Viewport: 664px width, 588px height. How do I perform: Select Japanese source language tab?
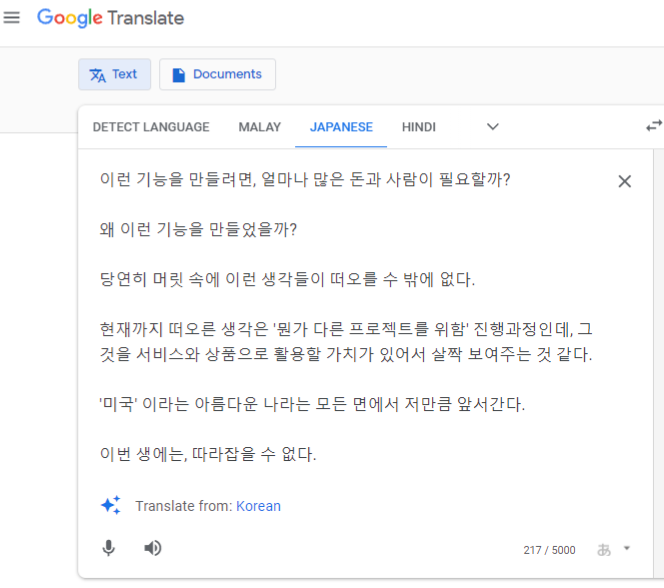click(x=341, y=127)
